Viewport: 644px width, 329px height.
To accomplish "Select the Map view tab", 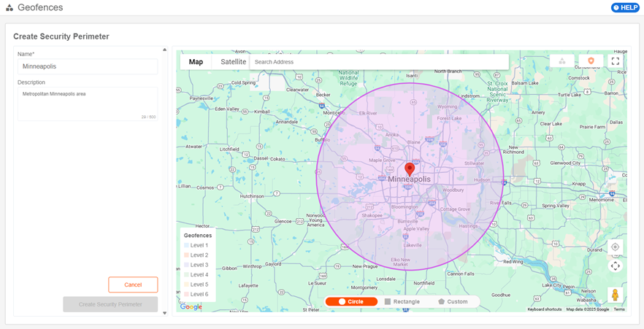I will [x=196, y=62].
